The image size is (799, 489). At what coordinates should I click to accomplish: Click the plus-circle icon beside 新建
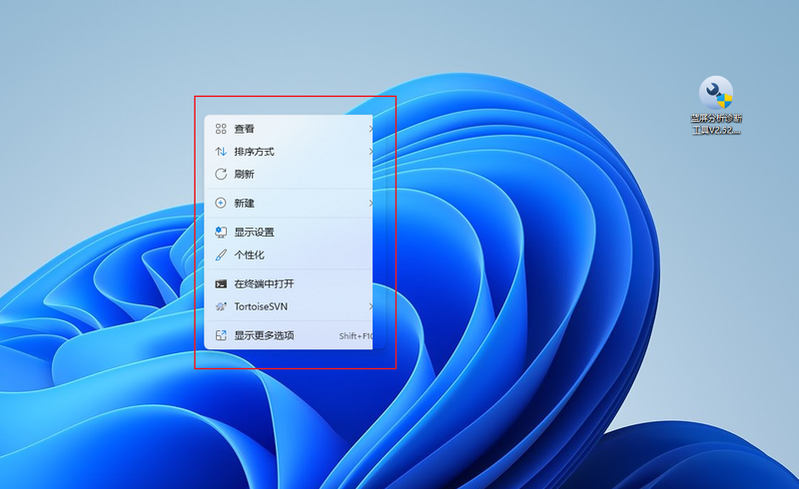221,203
